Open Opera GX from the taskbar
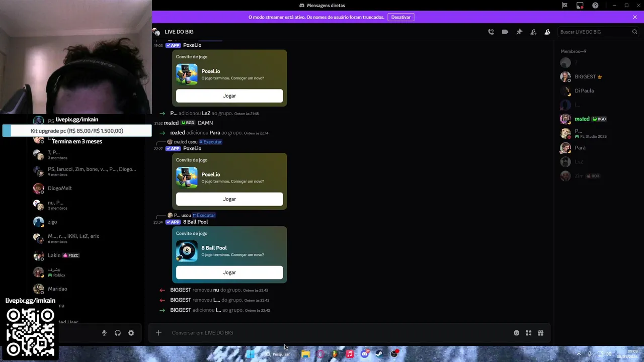This screenshot has height=362, width=644. (x=320, y=354)
